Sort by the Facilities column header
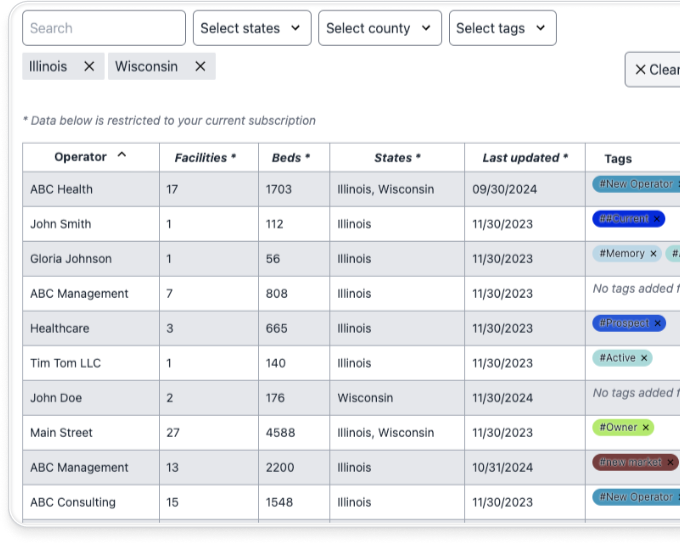680x543 pixels. [205, 158]
